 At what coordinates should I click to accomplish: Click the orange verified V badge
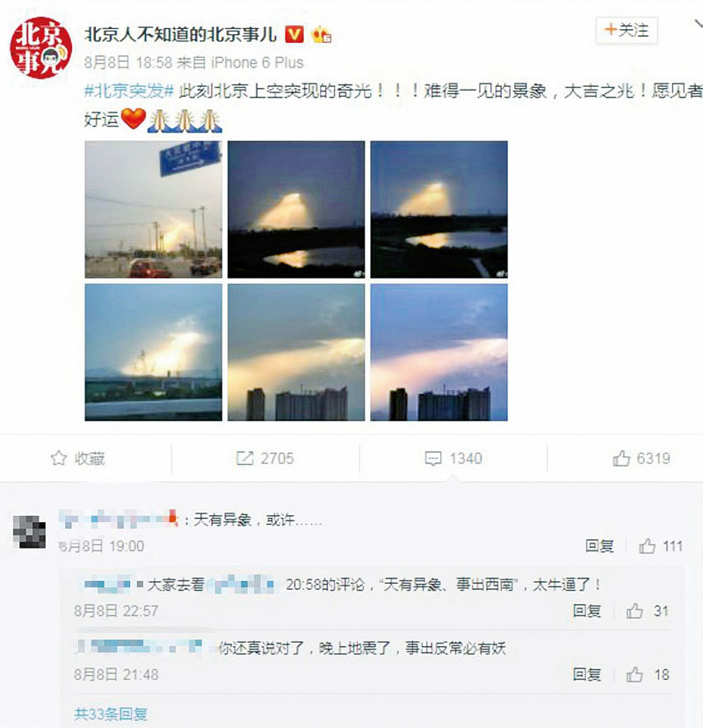pos(294,34)
